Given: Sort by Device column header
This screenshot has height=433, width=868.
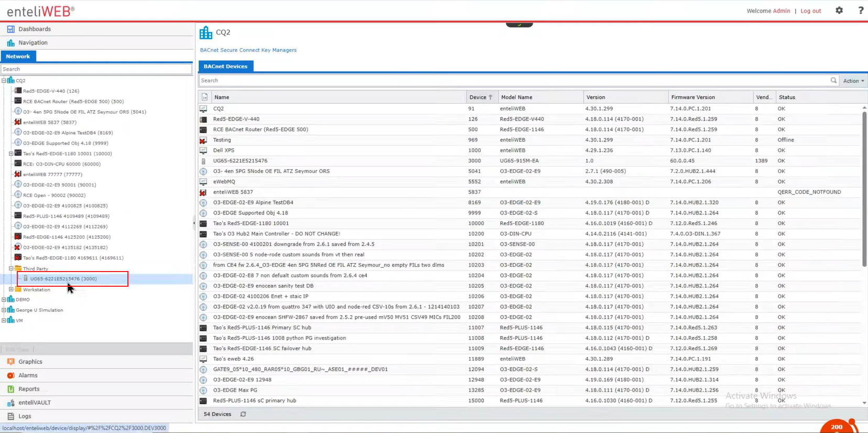Looking at the screenshot, I should coord(482,97).
